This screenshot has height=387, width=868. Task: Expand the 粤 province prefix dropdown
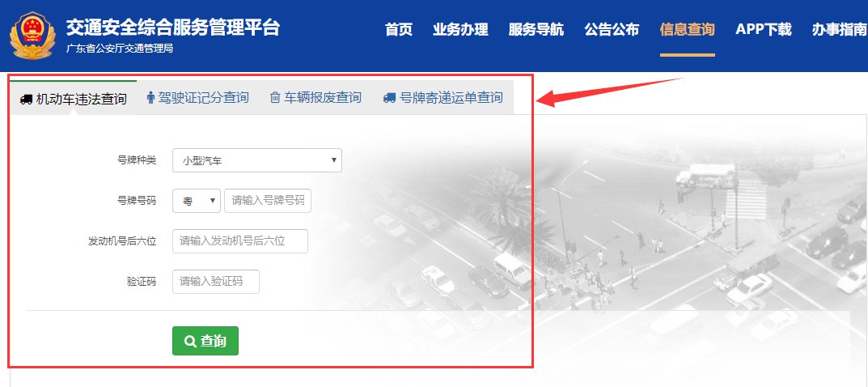point(197,201)
